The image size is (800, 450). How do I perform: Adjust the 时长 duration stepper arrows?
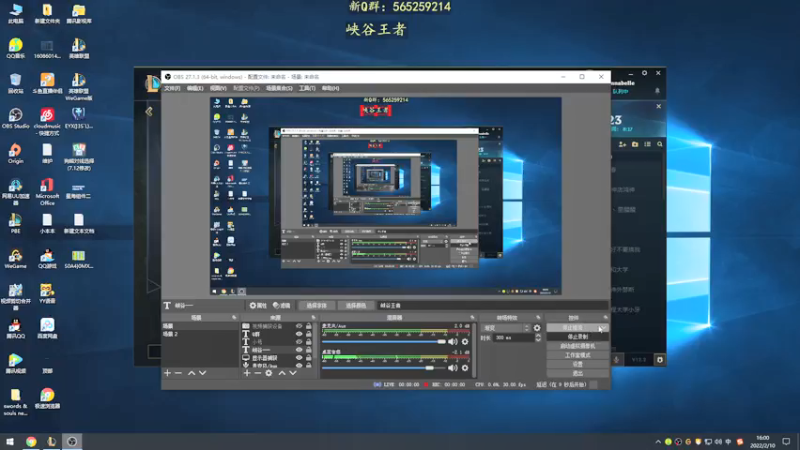point(538,338)
